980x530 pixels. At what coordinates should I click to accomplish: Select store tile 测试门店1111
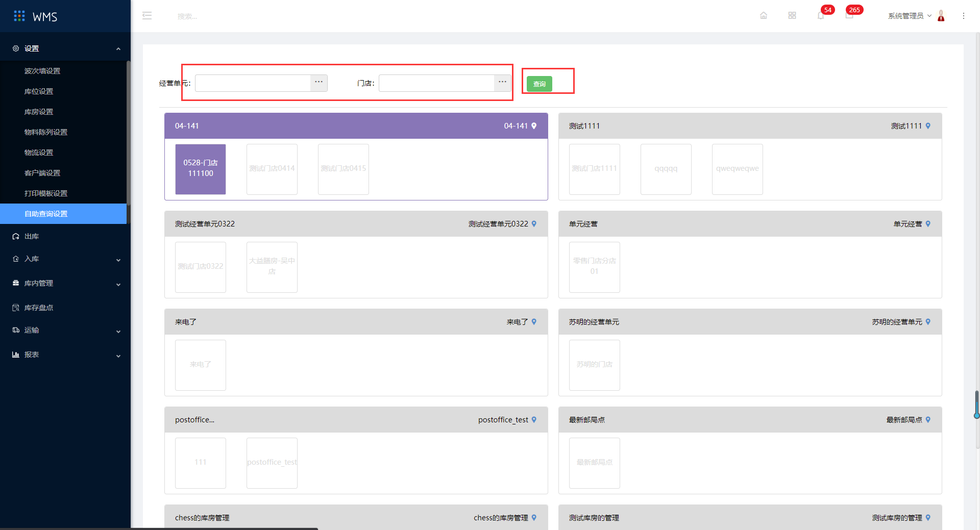pyautogui.click(x=595, y=169)
